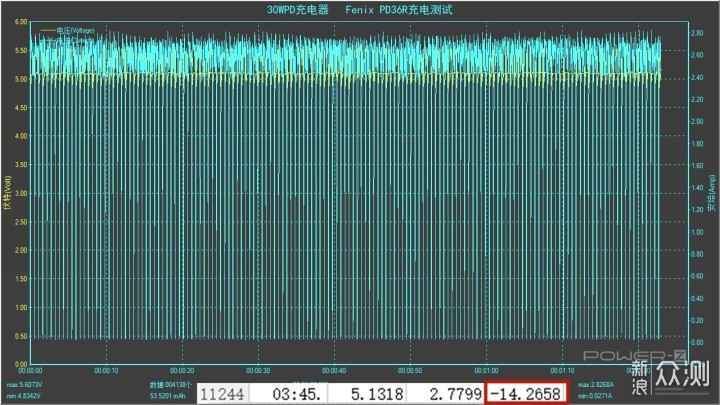Click the yellow 电压(Voltage) legend line

click(x=47, y=31)
